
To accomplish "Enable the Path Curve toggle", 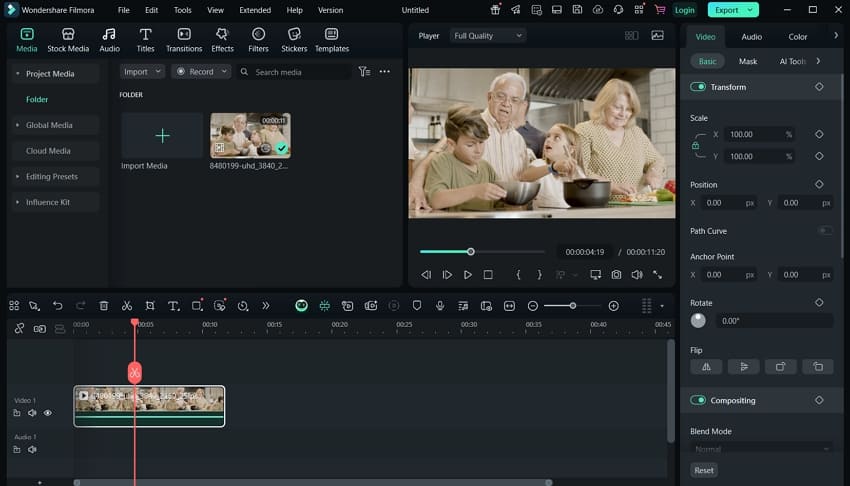I will 825,231.
